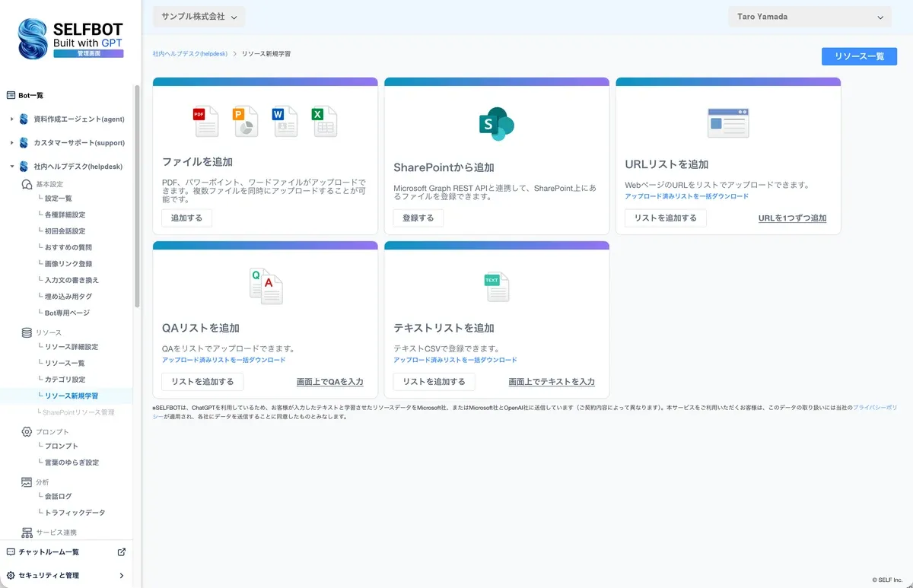Open プロンプト sub-item in sidebar

point(61,446)
